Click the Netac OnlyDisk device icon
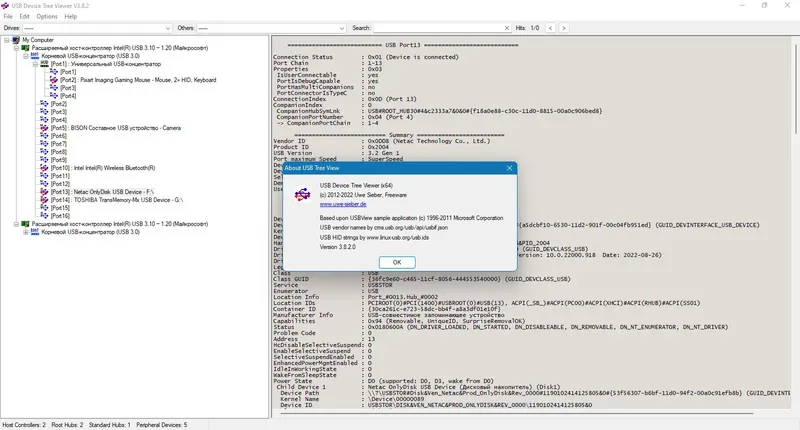 [x=44, y=192]
